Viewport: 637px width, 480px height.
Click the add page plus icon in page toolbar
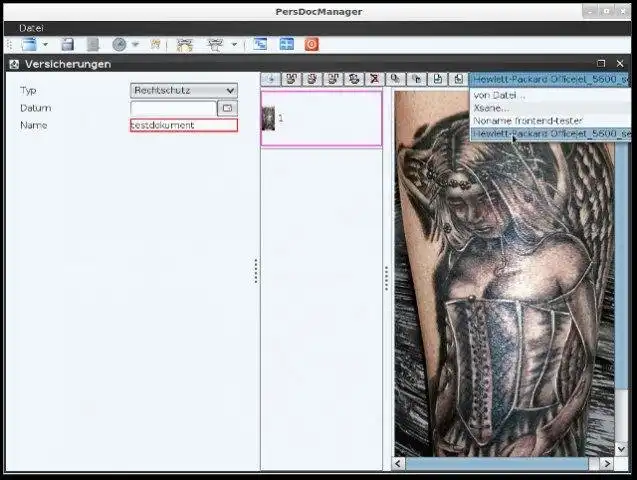click(271, 79)
